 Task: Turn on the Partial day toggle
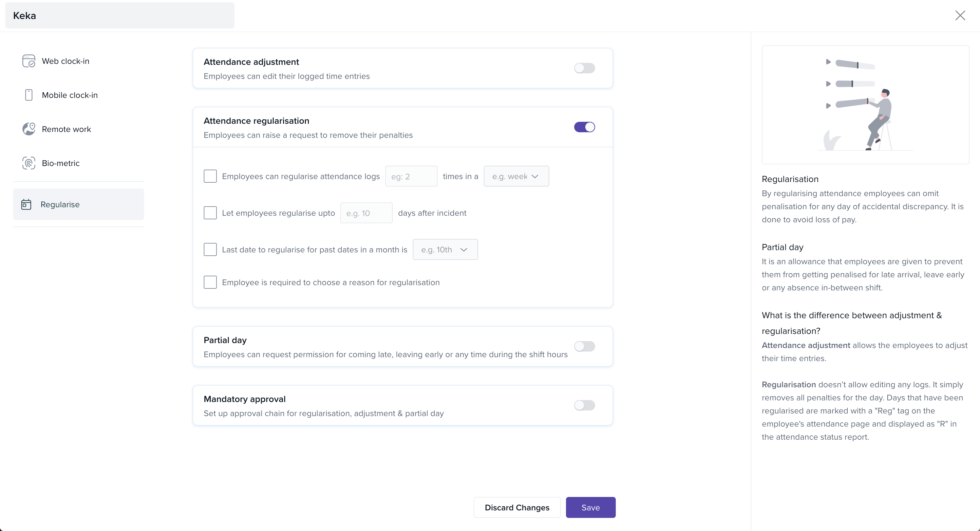point(584,346)
